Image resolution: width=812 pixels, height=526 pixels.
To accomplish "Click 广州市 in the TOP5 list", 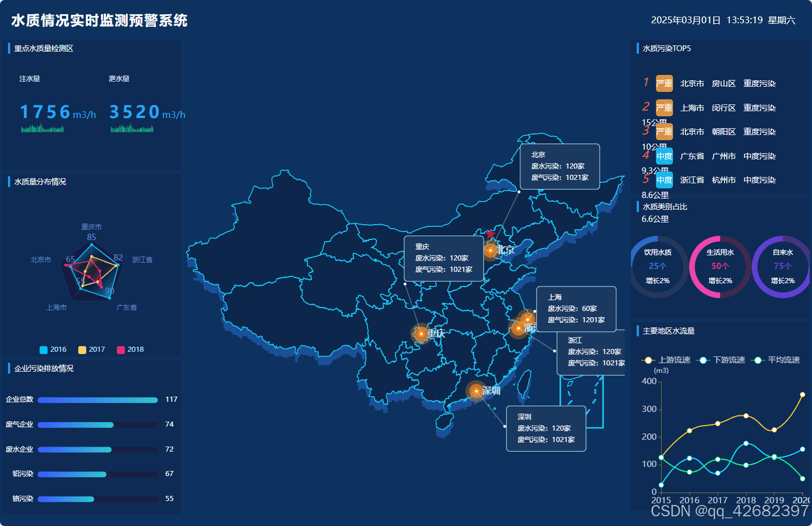I will pyautogui.click(x=723, y=156).
